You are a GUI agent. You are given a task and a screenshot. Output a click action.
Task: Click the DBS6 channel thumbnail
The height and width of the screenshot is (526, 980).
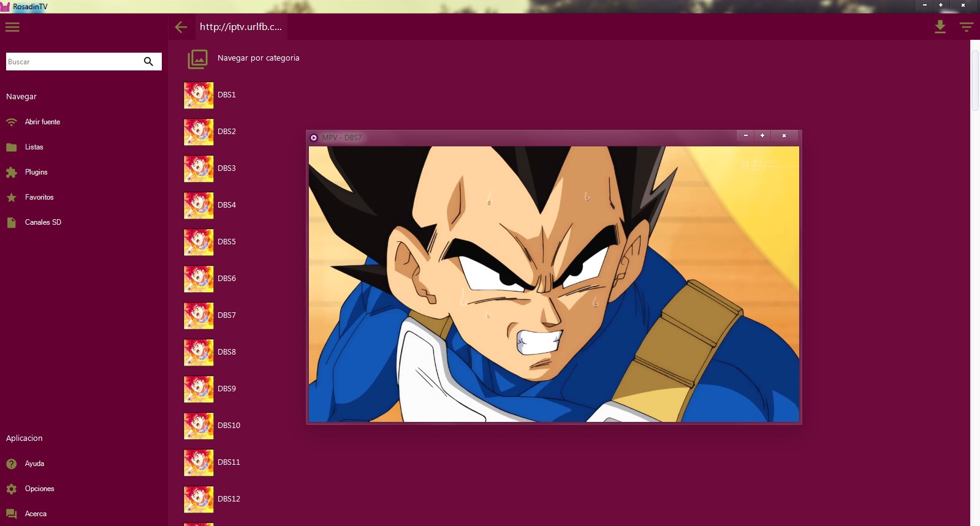199,279
